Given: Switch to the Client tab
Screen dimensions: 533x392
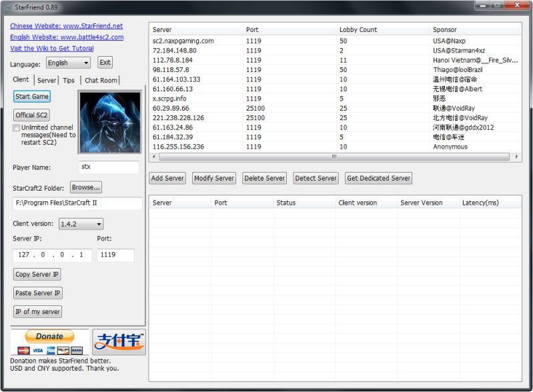Looking at the screenshot, I should click(x=21, y=79).
